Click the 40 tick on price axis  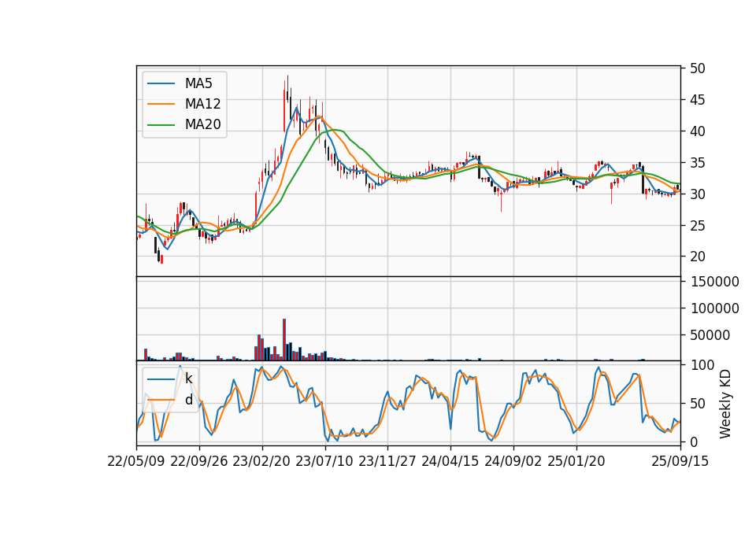click(x=697, y=131)
